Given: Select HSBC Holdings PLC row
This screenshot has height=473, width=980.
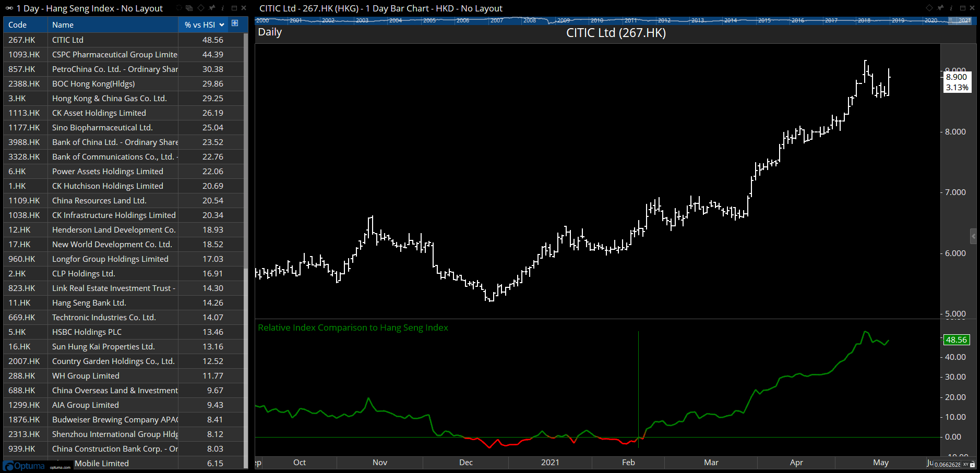Looking at the screenshot, I should coord(124,332).
